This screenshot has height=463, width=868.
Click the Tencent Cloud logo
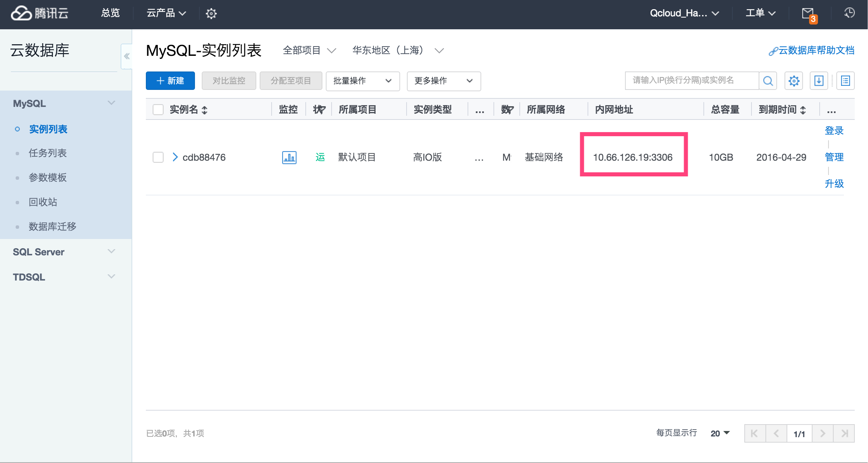40,13
